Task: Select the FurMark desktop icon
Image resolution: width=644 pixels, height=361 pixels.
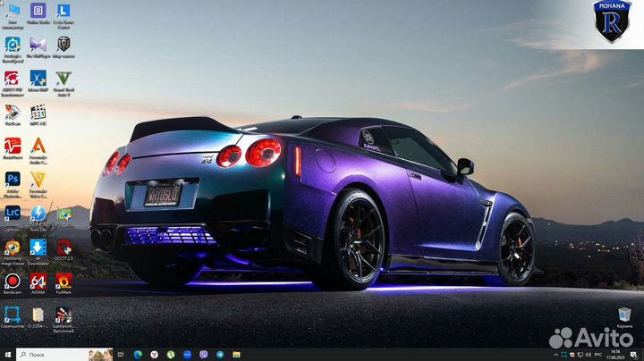Action: [x=64, y=284]
